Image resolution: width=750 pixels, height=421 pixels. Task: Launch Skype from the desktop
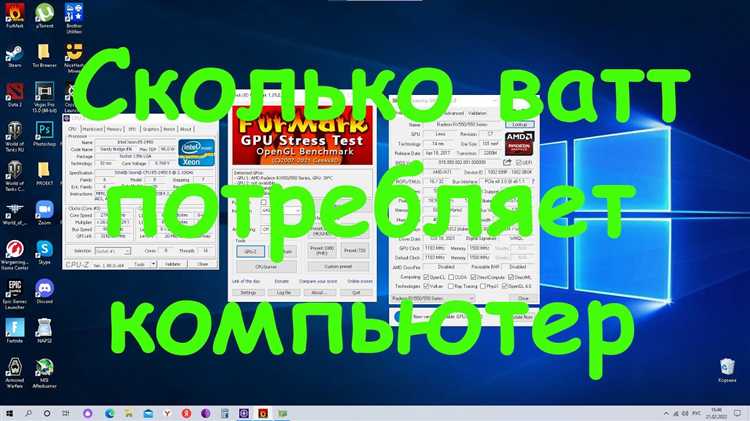click(x=44, y=253)
